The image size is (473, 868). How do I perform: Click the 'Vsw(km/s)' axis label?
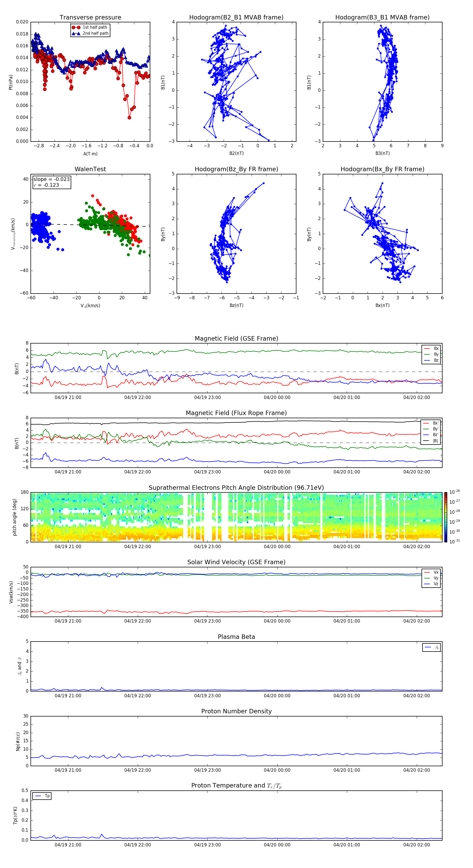pyautogui.click(x=11, y=592)
